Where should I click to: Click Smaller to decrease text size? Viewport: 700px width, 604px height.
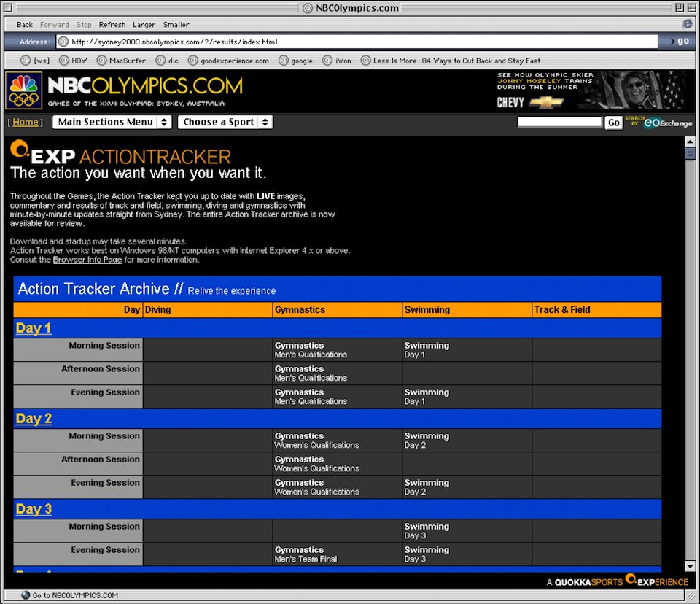(x=176, y=25)
